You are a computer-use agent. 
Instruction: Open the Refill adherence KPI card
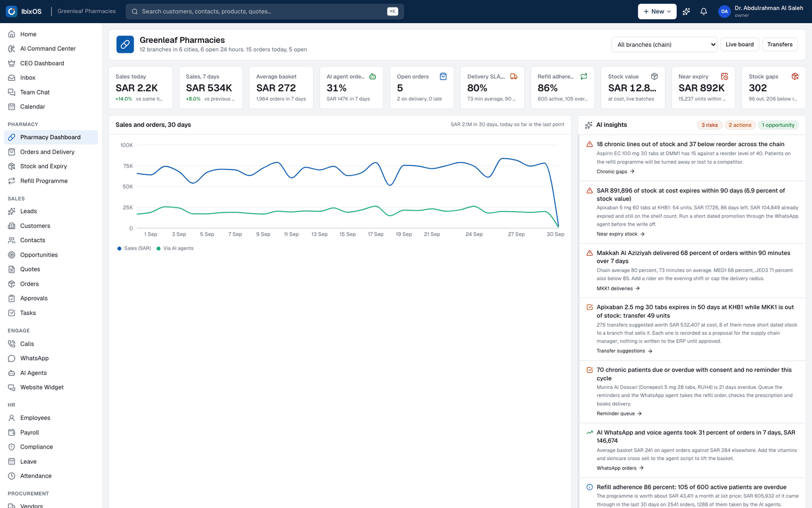(563, 87)
